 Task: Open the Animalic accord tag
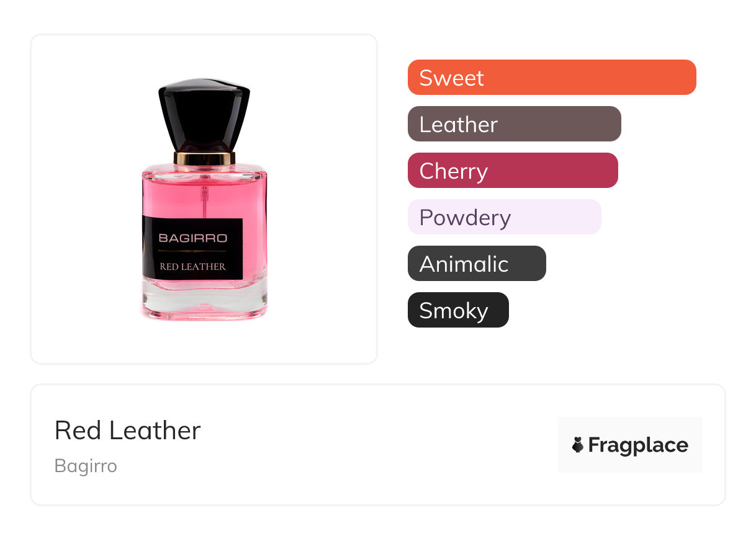[x=477, y=264]
